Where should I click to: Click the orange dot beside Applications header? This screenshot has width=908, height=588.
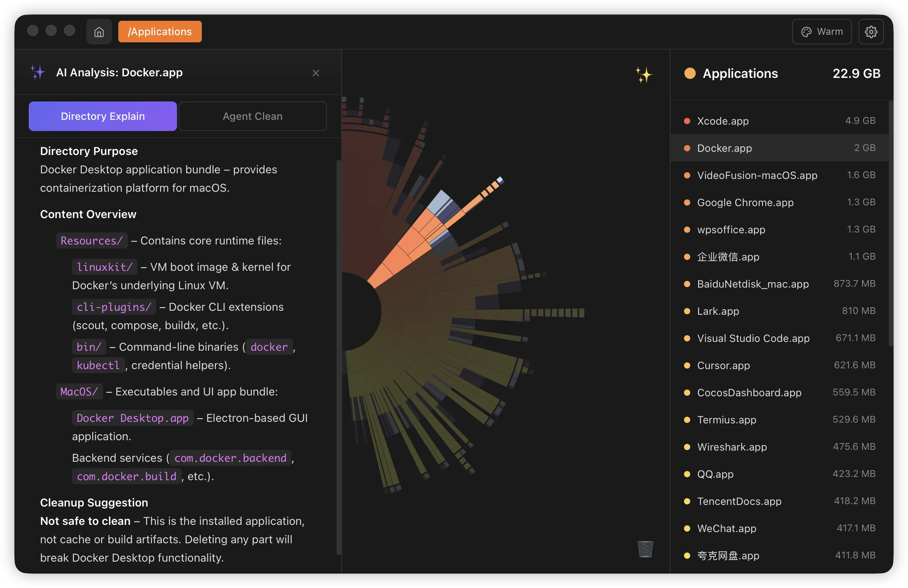coord(690,73)
